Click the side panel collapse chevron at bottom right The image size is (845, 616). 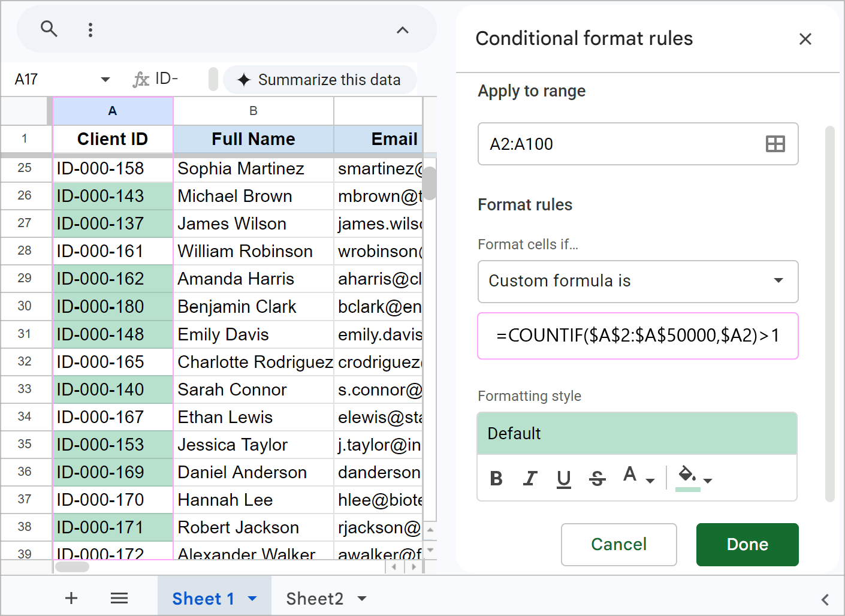[825, 599]
